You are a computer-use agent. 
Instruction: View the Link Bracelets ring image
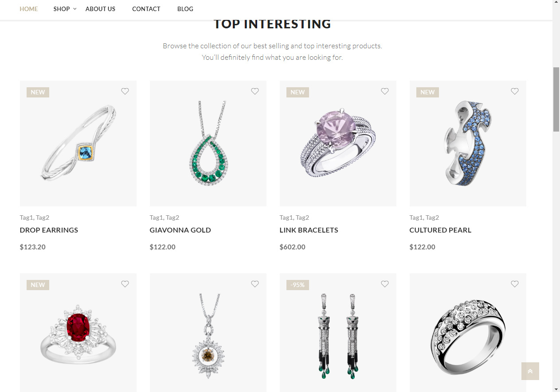tap(338, 143)
